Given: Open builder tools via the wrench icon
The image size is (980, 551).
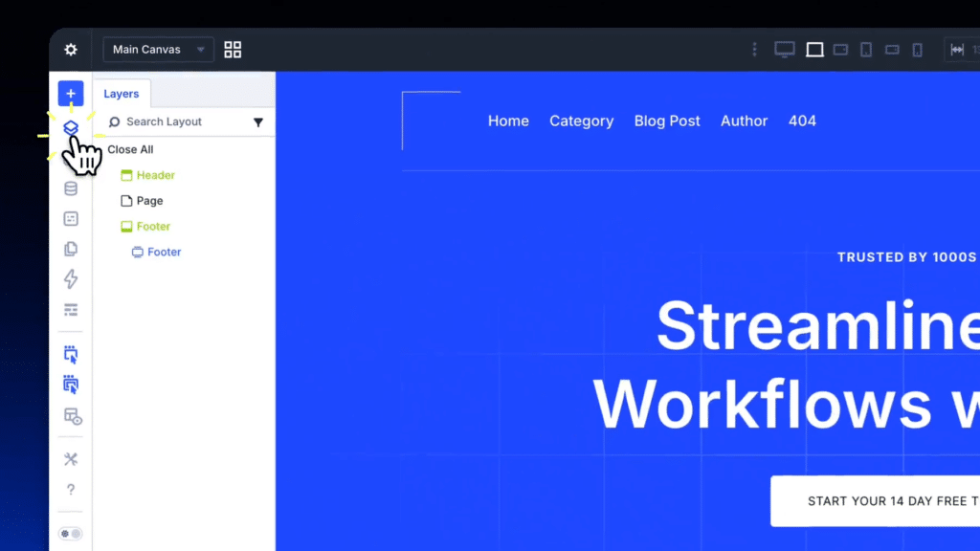Looking at the screenshot, I should click(71, 459).
